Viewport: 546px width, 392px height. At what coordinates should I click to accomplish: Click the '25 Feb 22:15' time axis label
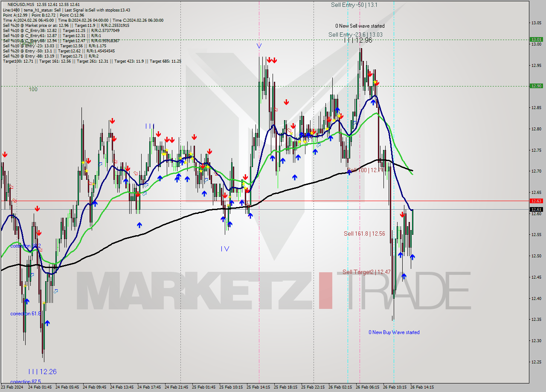[x=313, y=387]
